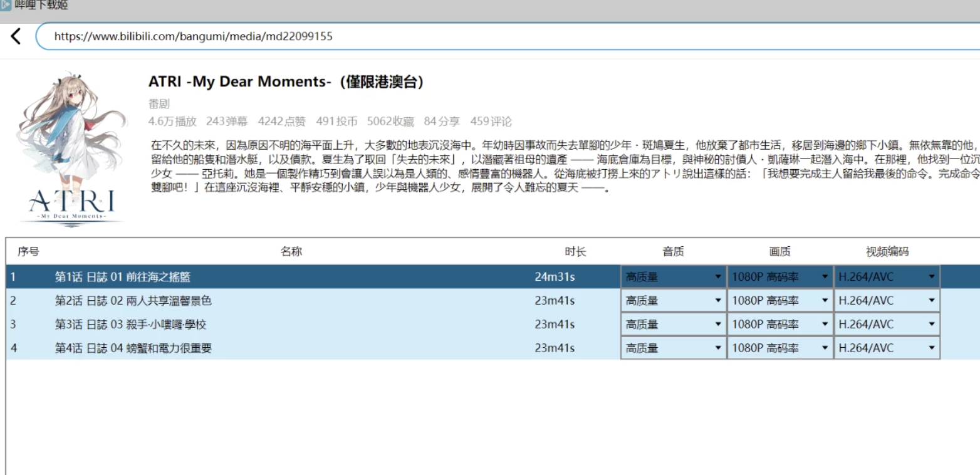Open audio quality dropdown for episode 3
The height and width of the screenshot is (475, 980).
674,325
